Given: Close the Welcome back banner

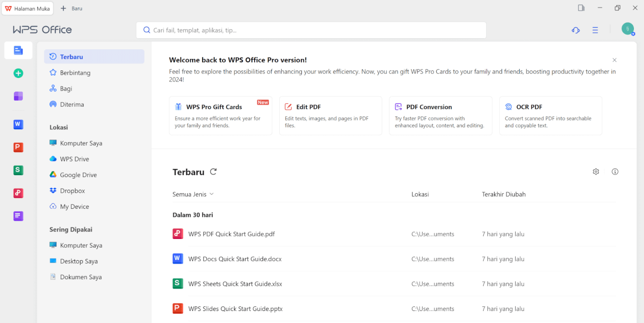Looking at the screenshot, I should 614,60.
